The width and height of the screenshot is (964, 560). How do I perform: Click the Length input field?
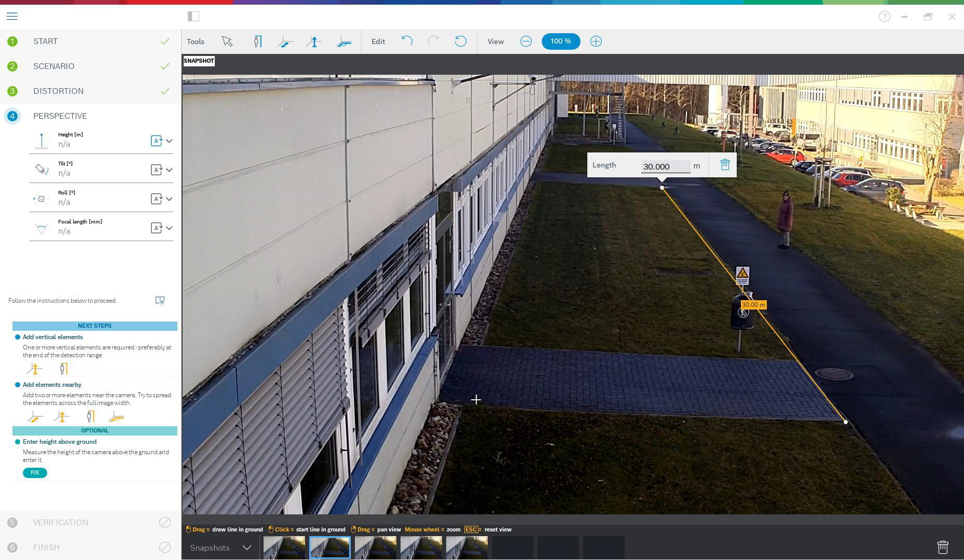665,166
